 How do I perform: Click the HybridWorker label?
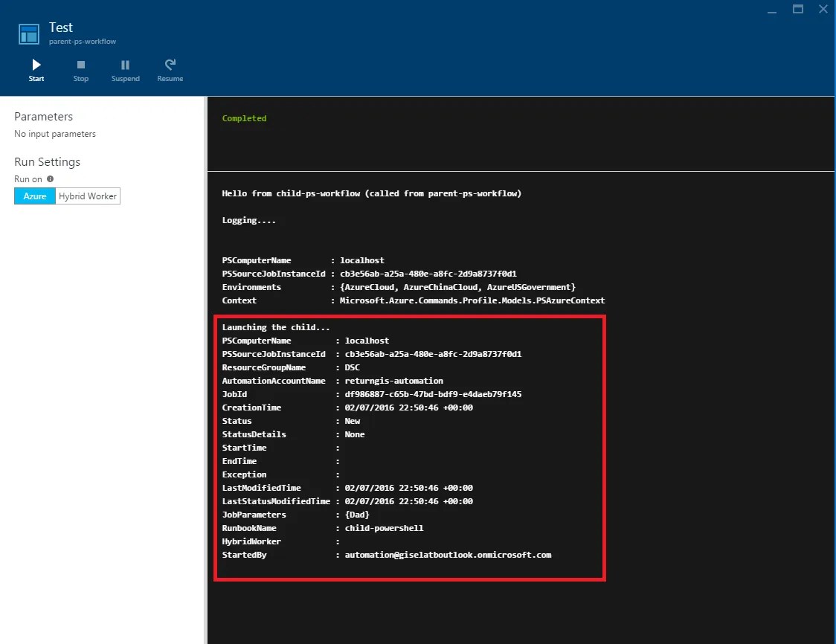[x=251, y=541]
